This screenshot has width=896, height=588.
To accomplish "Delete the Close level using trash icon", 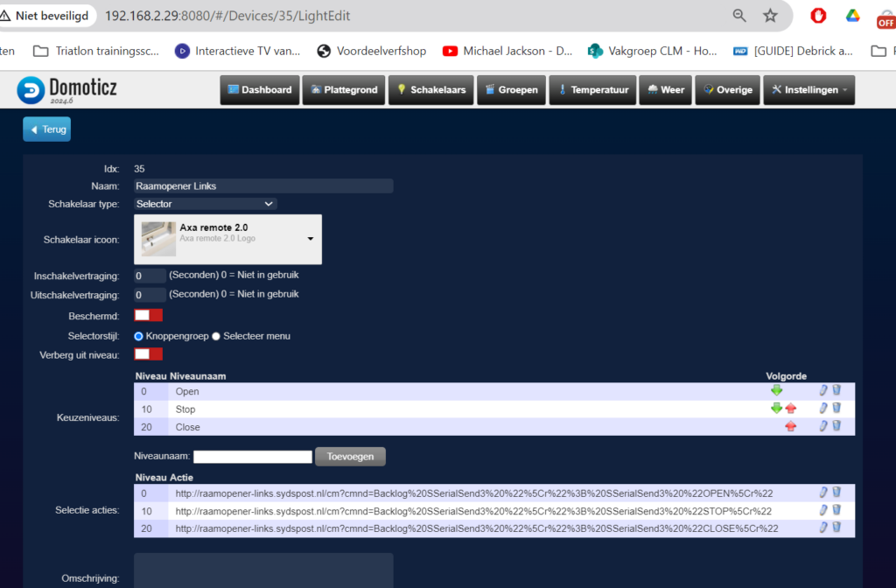I will 836,426.
